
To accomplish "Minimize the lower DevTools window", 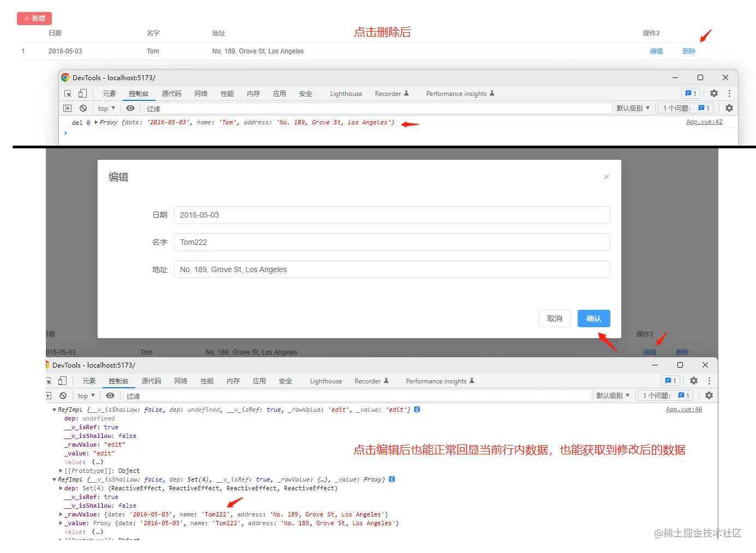I will point(655,365).
